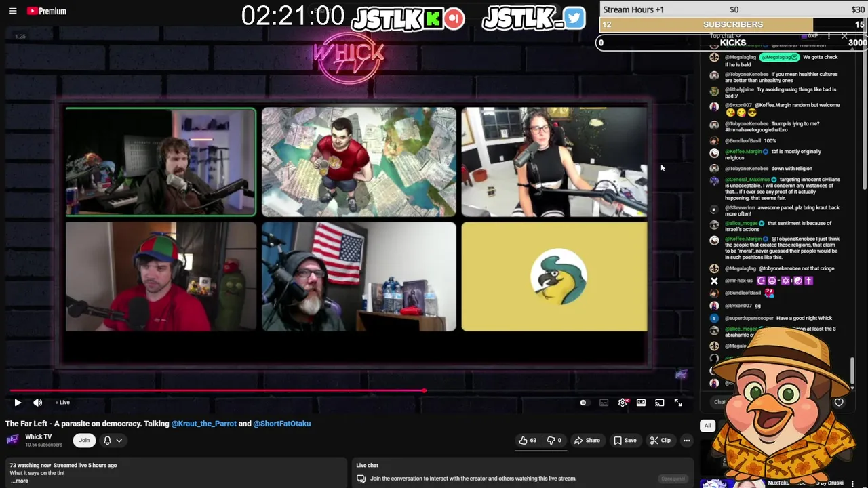Open Whick TV channel avatar
The image size is (868, 488).
click(x=12, y=440)
